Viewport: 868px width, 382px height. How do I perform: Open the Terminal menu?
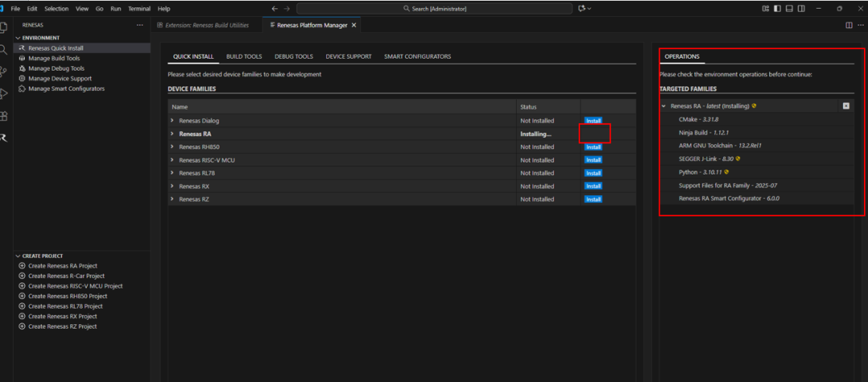coord(139,8)
